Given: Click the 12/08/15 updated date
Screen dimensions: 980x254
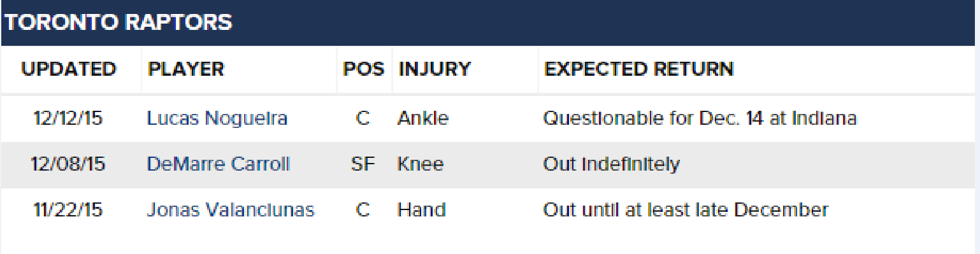Looking at the screenshot, I should pyautogui.click(x=68, y=165).
